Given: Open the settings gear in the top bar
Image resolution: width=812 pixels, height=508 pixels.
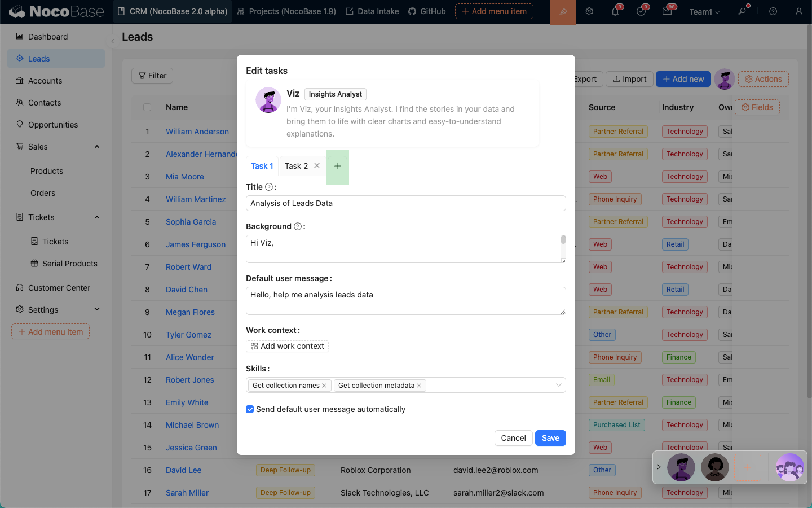Looking at the screenshot, I should coord(589,11).
